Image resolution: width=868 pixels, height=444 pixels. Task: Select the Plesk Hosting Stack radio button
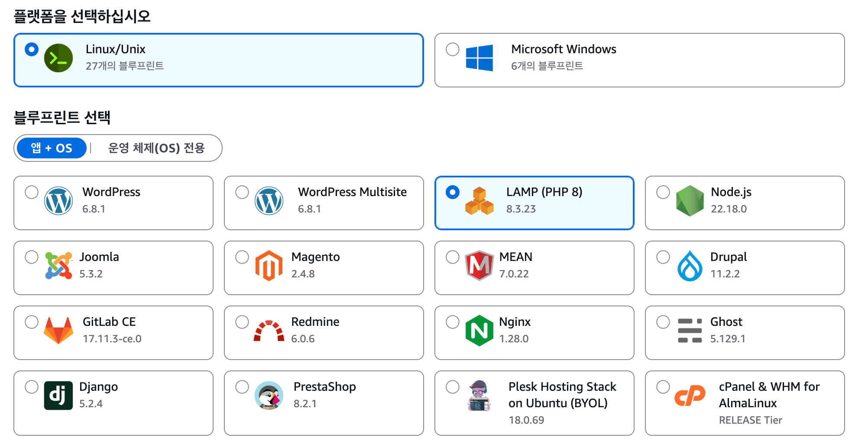tap(453, 387)
